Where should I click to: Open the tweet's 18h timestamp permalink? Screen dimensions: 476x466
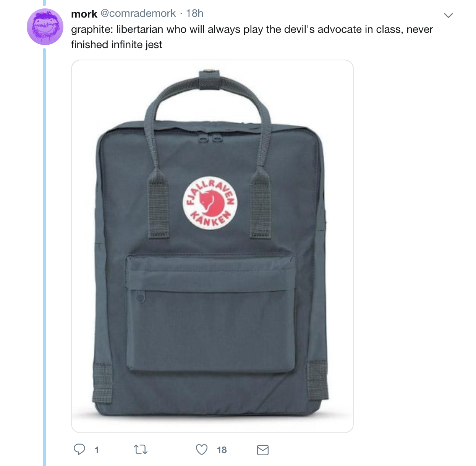[194, 13]
